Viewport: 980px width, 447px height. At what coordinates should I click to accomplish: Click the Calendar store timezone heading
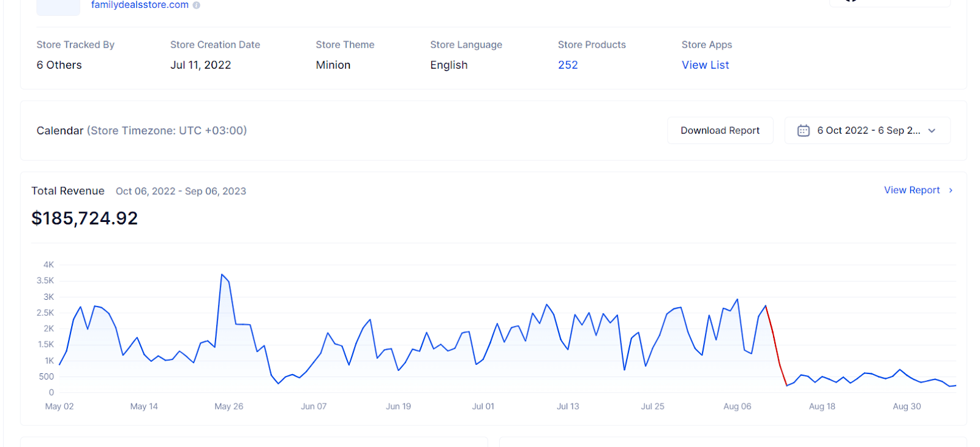(141, 131)
